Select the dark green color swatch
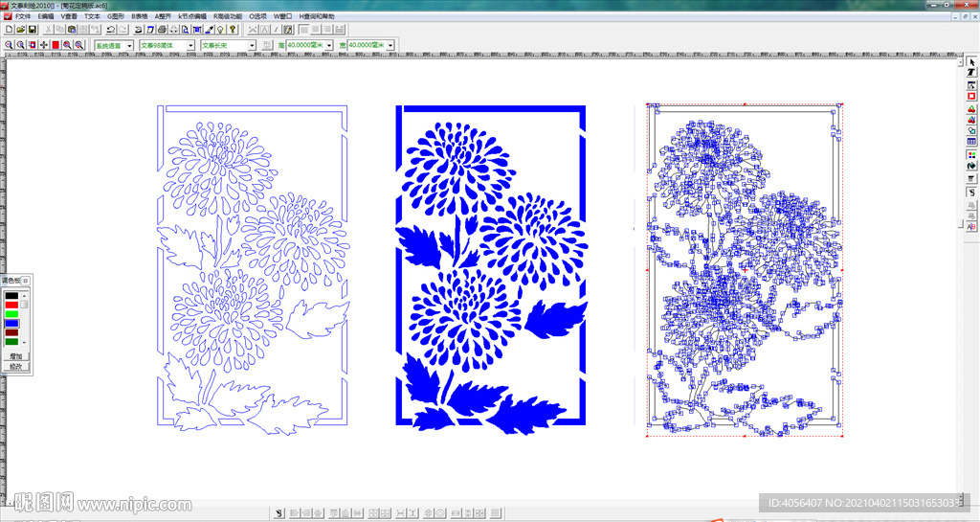The height and width of the screenshot is (522, 980). (x=11, y=341)
